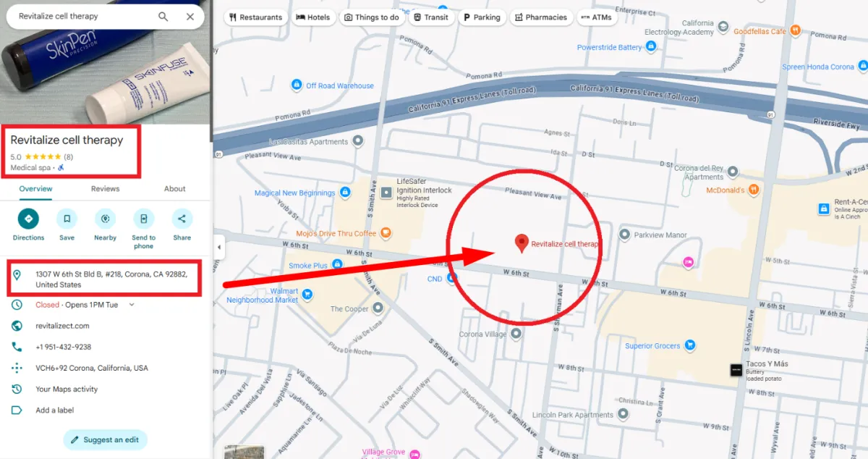The image size is (868, 459).
Task: Click the Suggest an edit button
Action: coord(106,439)
